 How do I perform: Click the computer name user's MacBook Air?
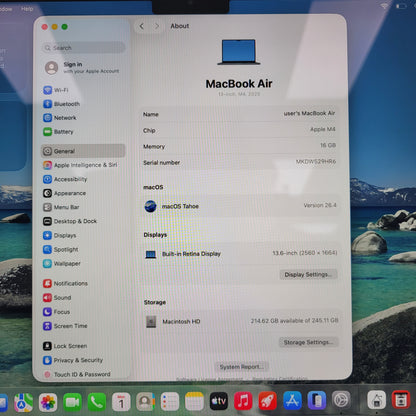point(309,113)
